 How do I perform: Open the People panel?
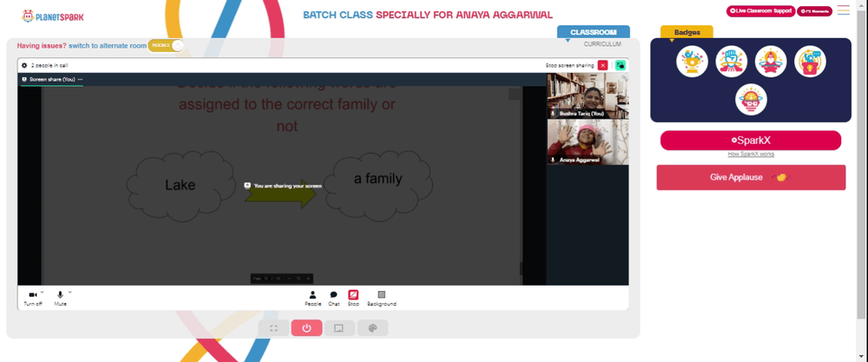312,299
